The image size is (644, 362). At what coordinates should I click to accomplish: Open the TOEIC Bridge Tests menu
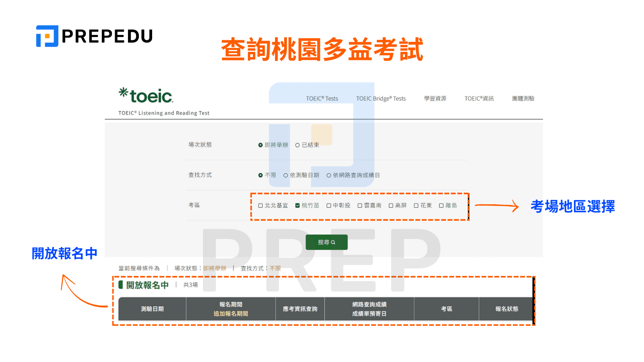tap(380, 99)
